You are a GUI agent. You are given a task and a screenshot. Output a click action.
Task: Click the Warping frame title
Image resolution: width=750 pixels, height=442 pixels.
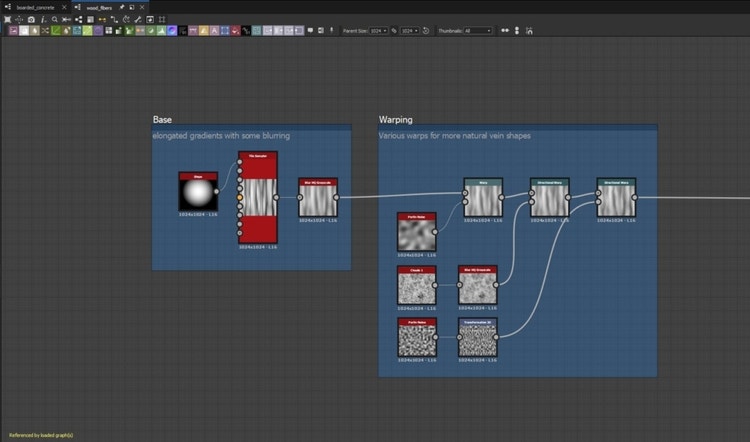tap(396, 120)
